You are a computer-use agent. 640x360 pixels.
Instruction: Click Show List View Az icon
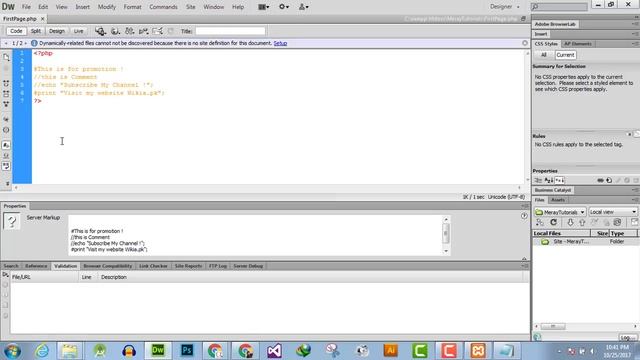click(x=549, y=180)
